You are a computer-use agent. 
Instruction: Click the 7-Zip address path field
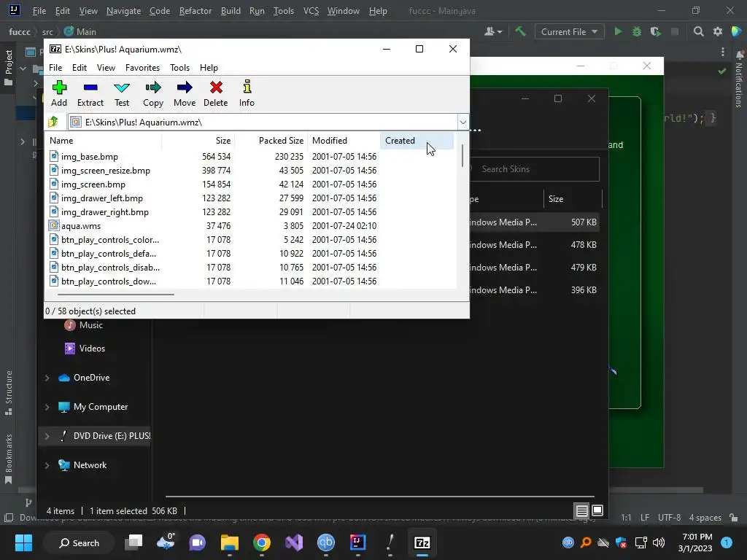[x=263, y=122]
